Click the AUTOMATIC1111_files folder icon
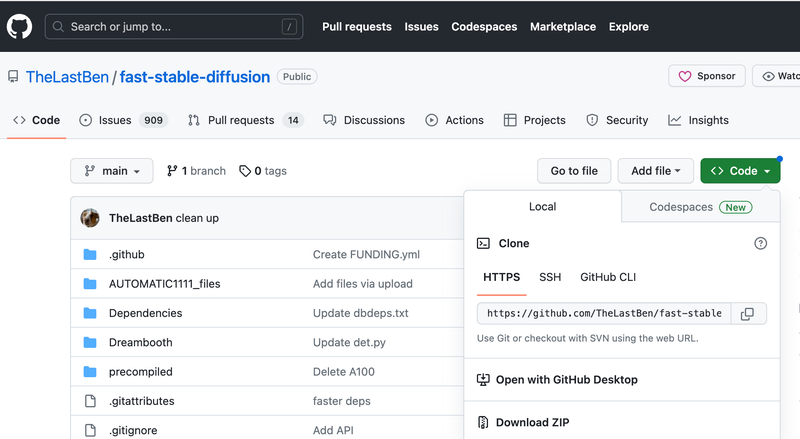This screenshot has width=800, height=439. (x=90, y=284)
